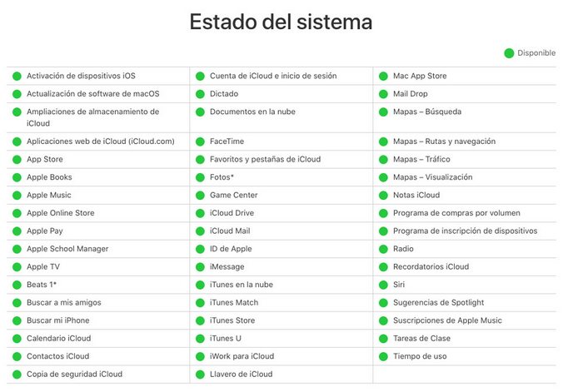Image resolution: width=583 pixels, height=392 pixels.
Task: Click the green dot beside Mac App Store
Action: pos(383,77)
